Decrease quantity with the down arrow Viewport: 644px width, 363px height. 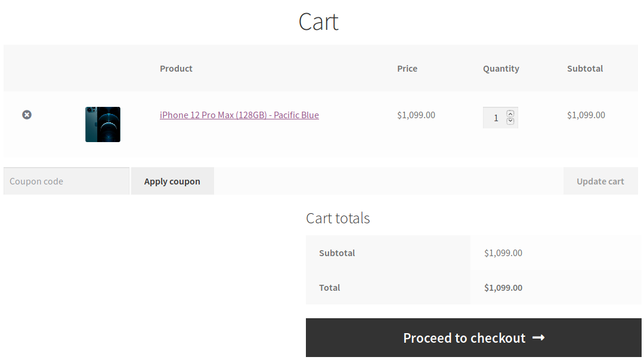pos(510,121)
